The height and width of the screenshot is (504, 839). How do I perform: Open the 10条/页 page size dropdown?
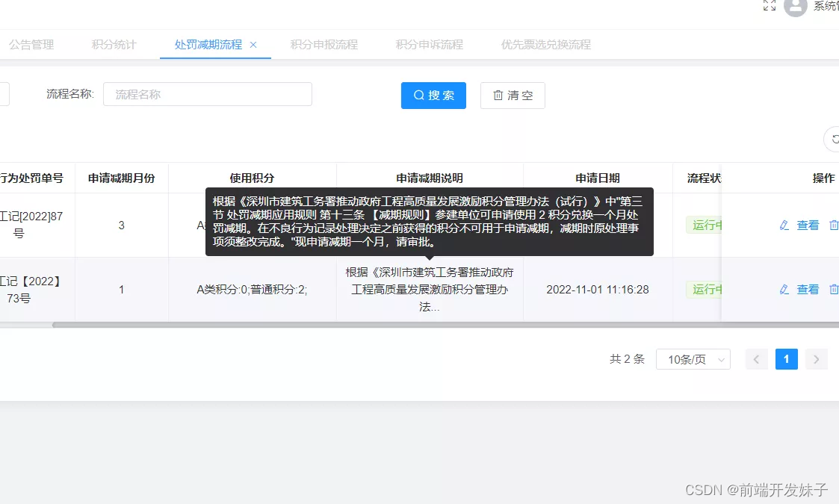[693, 359]
